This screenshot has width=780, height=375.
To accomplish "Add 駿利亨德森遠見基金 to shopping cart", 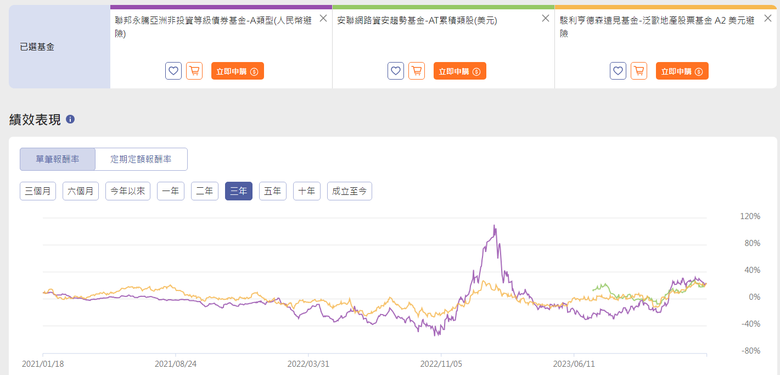I will [639, 71].
